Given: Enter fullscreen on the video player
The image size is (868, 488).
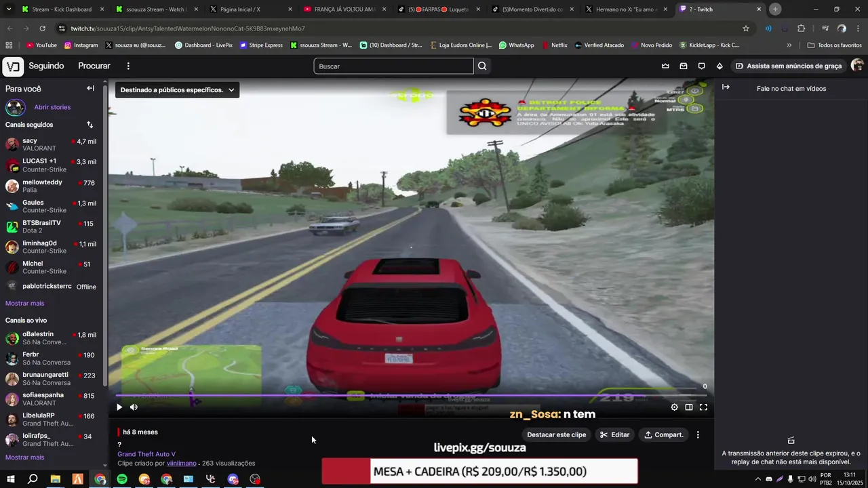Looking at the screenshot, I should point(703,407).
